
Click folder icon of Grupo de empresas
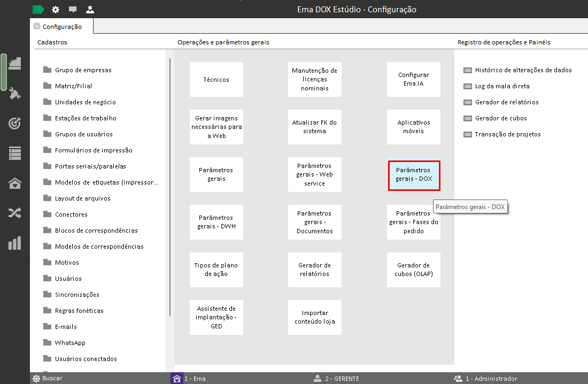(47, 70)
